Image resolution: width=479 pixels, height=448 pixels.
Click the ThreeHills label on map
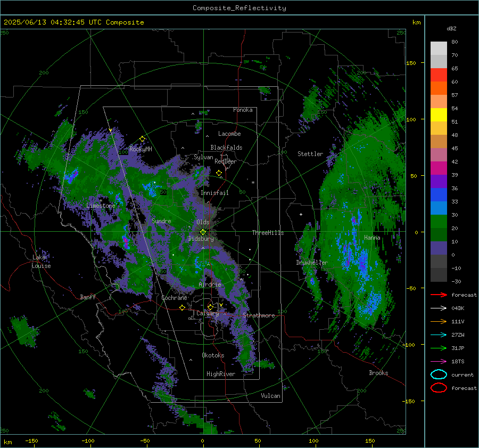tap(268, 233)
